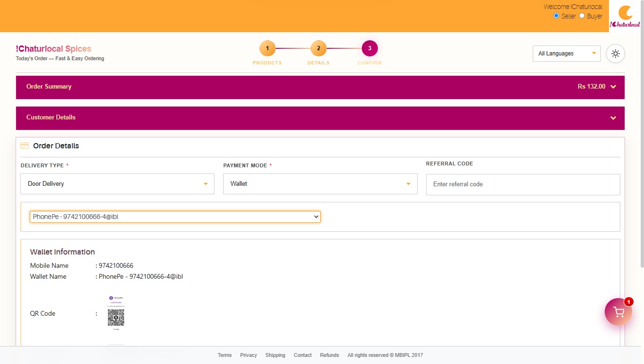Click the PhonePe QR code thumbnail
The image size is (644, 364).
(116, 313)
